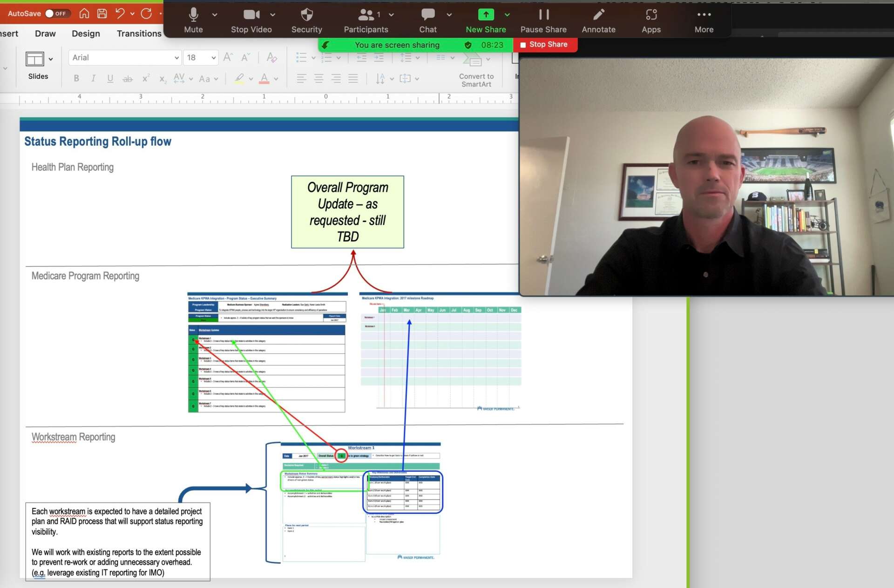
Task: Expand the Arial font name dropdown
Action: coord(176,58)
